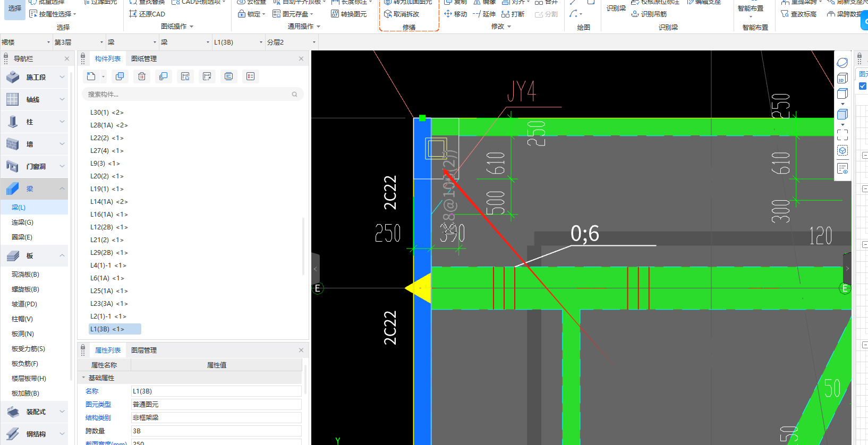Open the 锁定 lock dropdown
Viewport: 868px width, 445px height.
pos(251,14)
